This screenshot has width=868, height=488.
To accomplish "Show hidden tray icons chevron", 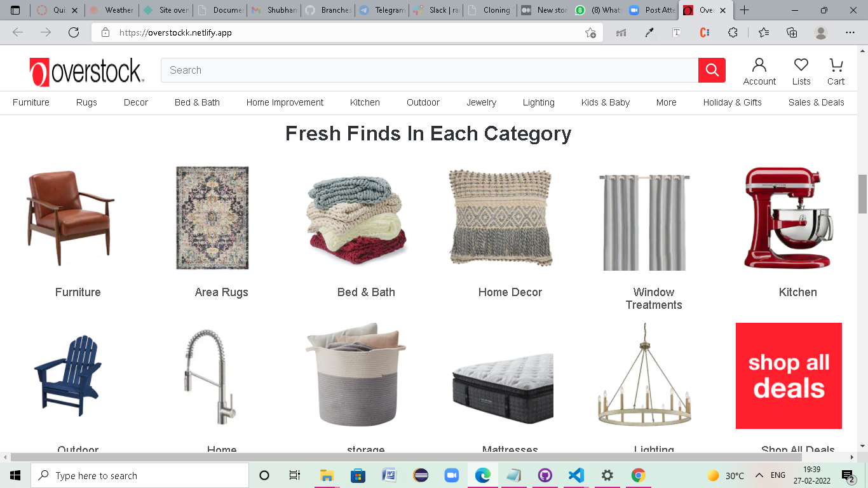I will pyautogui.click(x=759, y=475).
